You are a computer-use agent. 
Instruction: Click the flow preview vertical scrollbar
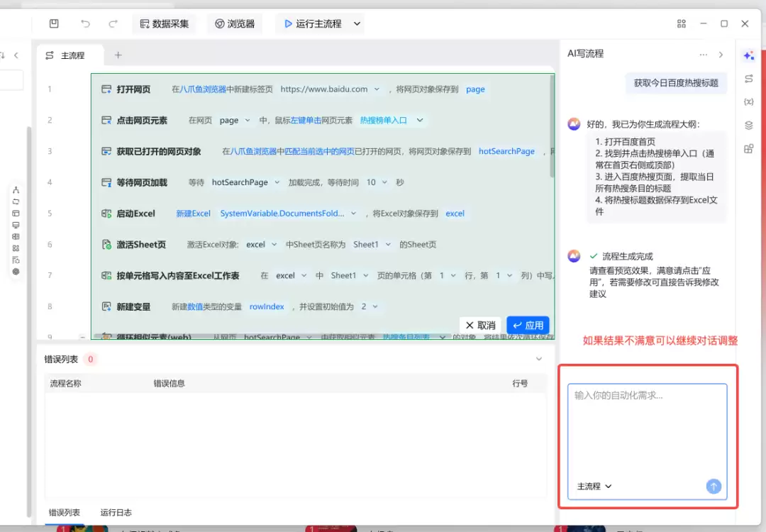(x=552, y=126)
